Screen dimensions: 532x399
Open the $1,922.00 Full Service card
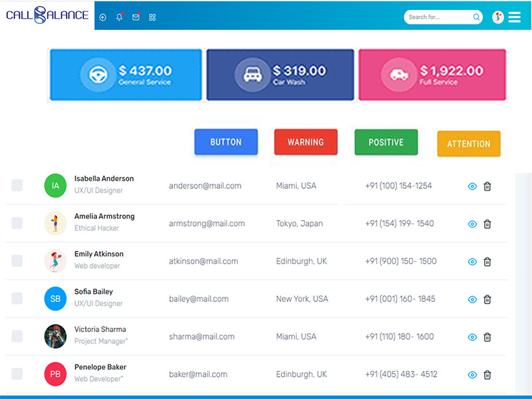coord(432,75)
